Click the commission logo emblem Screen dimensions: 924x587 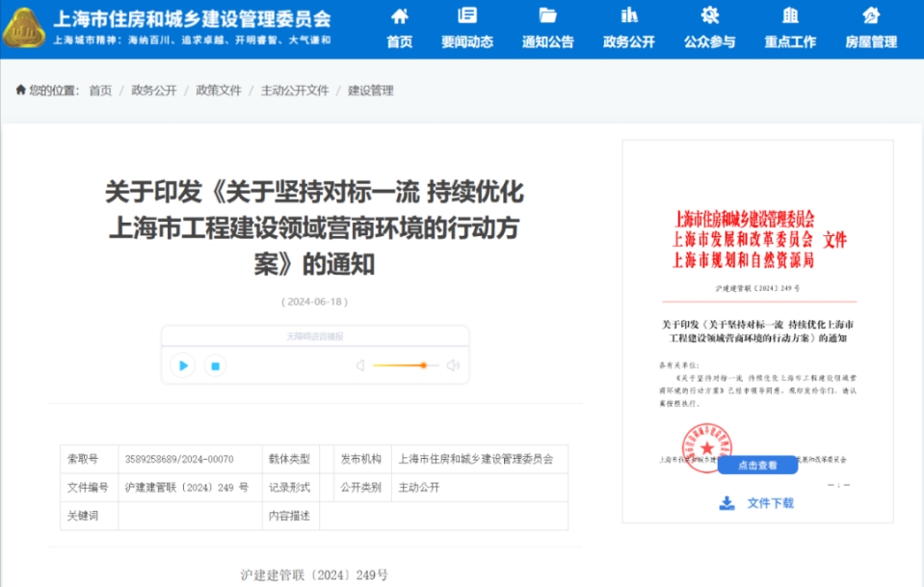(23, 28)
